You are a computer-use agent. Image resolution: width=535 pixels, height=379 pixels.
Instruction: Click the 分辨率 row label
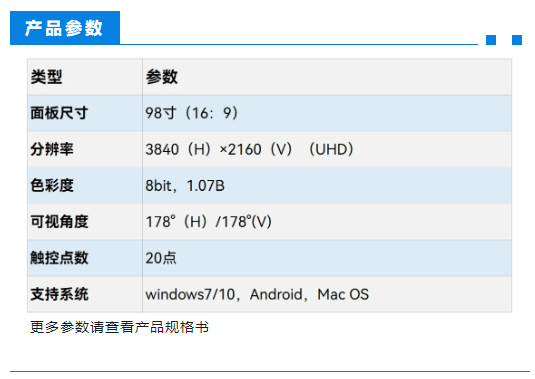pyautogui.click(x=52, y=149)
